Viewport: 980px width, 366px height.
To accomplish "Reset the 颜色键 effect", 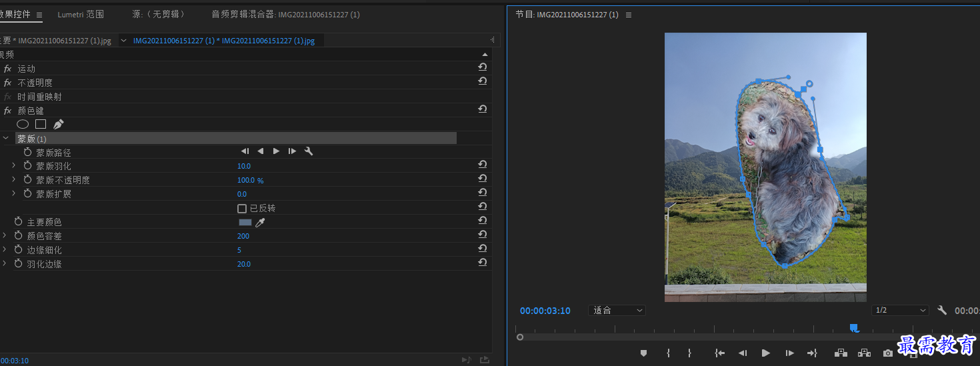I will coord(482,109).
